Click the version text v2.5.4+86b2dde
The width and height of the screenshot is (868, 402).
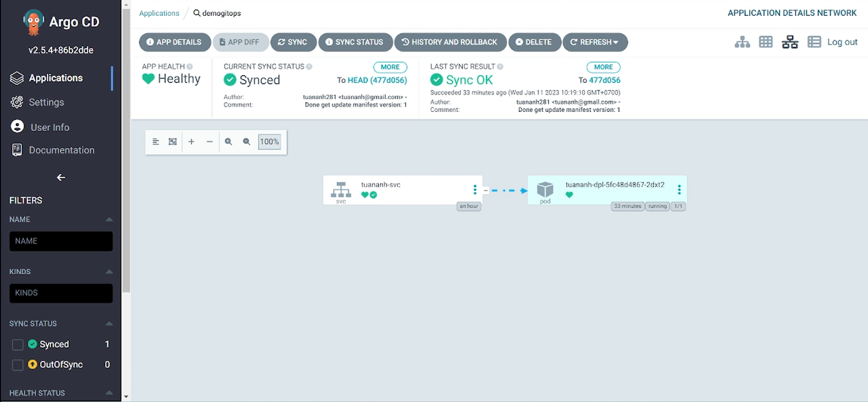(x=61, y=50)
